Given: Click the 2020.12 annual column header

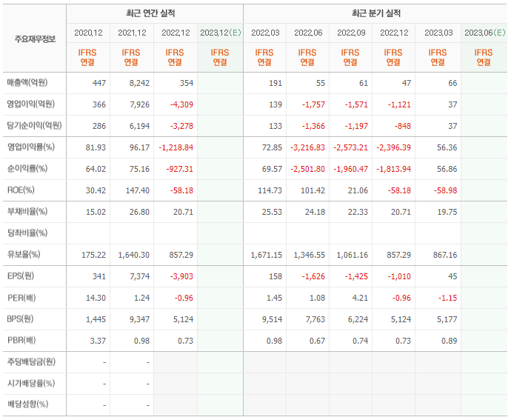Looking at the screenshot, I should point(88,33).
